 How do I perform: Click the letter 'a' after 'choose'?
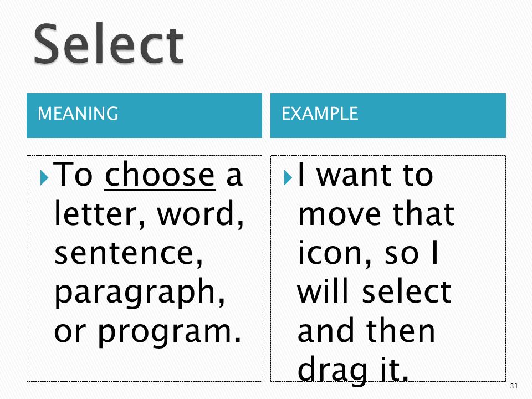[x=234, y=176]
